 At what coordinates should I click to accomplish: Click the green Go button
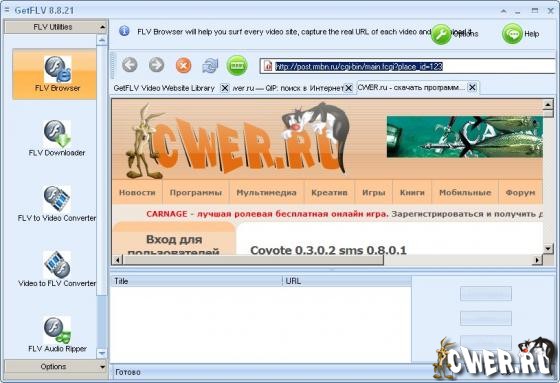click(237, 65)
